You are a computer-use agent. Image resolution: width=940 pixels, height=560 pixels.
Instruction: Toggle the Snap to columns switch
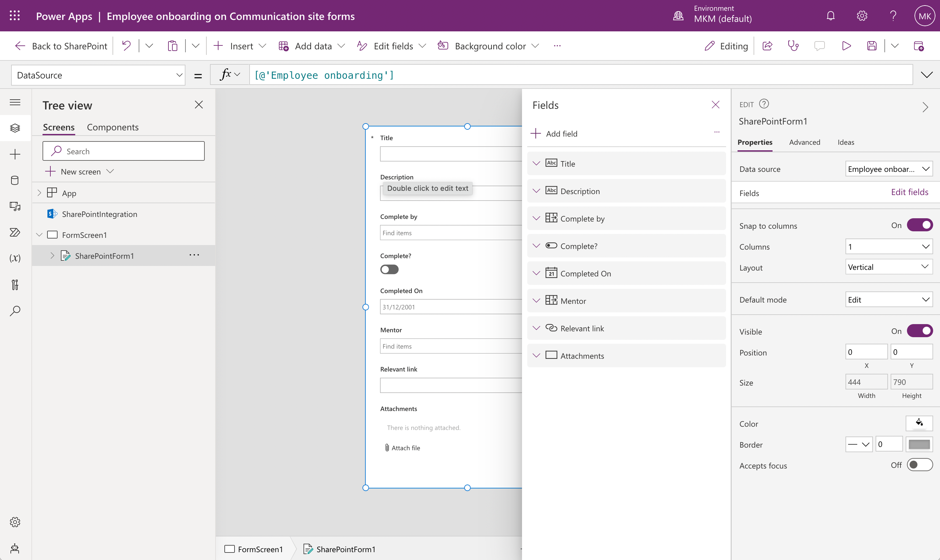click(919, 225)
